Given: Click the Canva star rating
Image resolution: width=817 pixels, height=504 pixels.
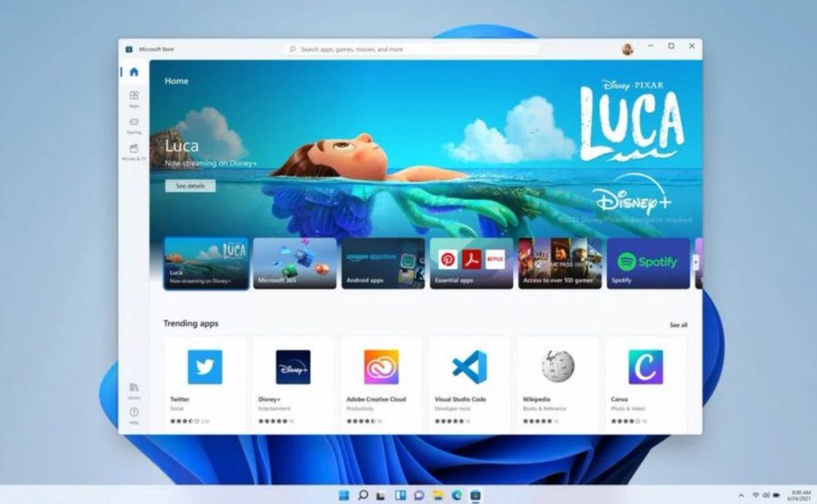Looking at the screenshot, I should click(x=626, y=421).
